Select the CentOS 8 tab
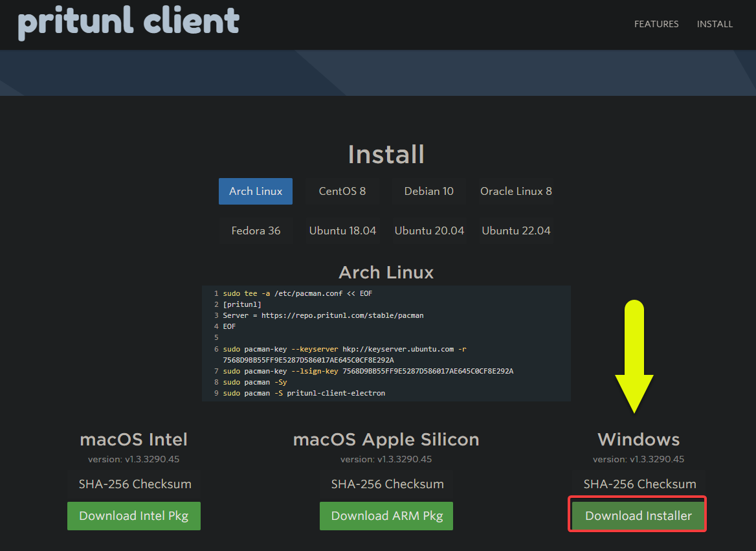The width and height of the screenshot is (756, 551). coord(342,191)
